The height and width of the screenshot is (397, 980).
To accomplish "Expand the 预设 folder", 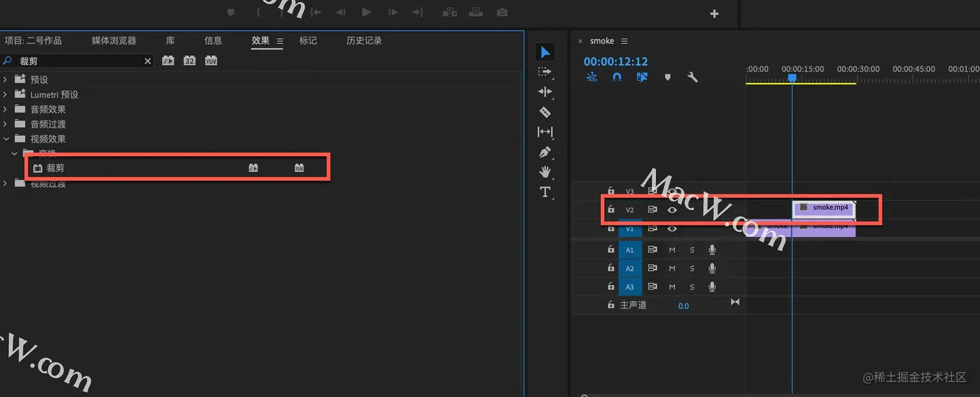I will tap(5, 80).
